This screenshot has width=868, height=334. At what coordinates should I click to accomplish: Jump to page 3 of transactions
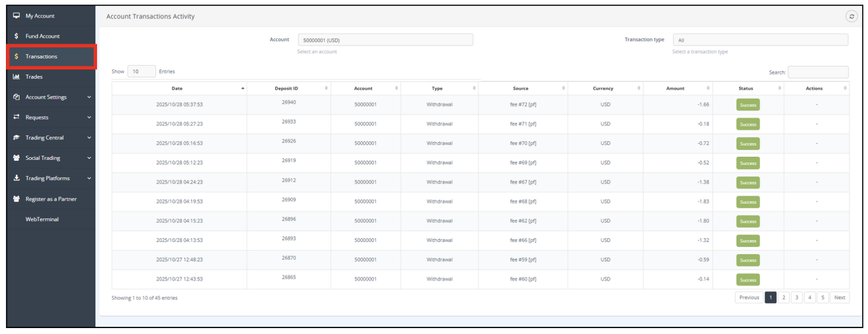(796, 297)
